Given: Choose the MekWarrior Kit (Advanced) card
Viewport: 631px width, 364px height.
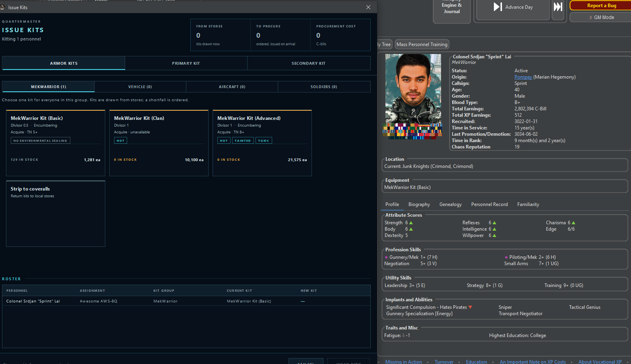Looking at the screenshot, I should [262, 143].
